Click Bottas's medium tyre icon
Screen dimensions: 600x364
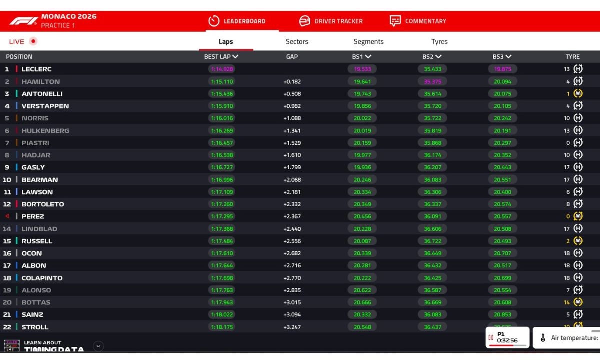[x=578, y=302]
